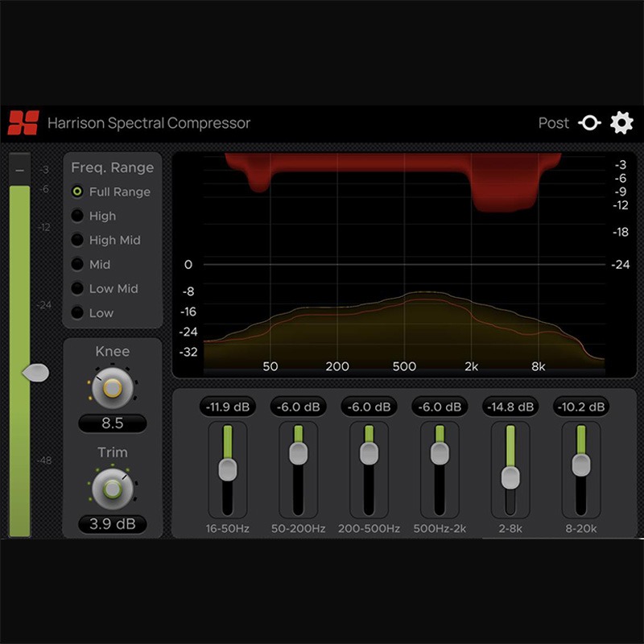644x644 pixels.
Task: Click the 8-20k band slider handle
Action: tap(580, 465)
